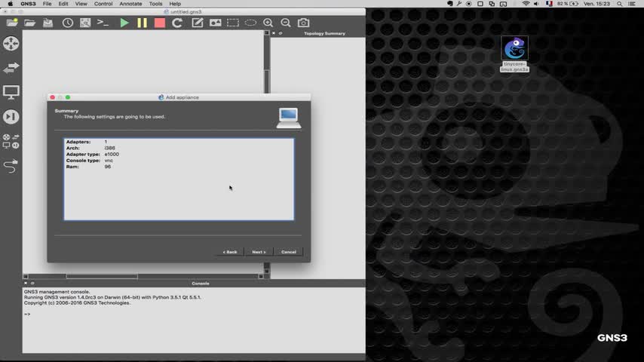Suspend all devices with yellow pause

coord(142,23)
